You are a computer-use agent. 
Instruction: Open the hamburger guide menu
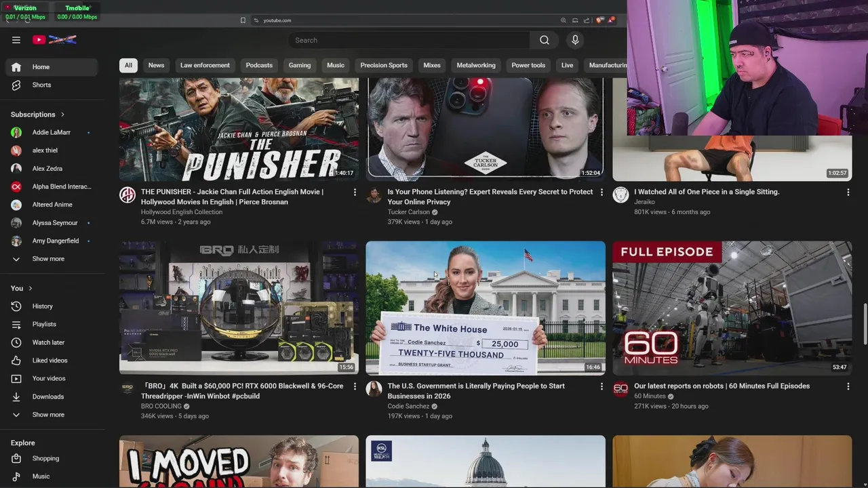(x=16, y=40)
